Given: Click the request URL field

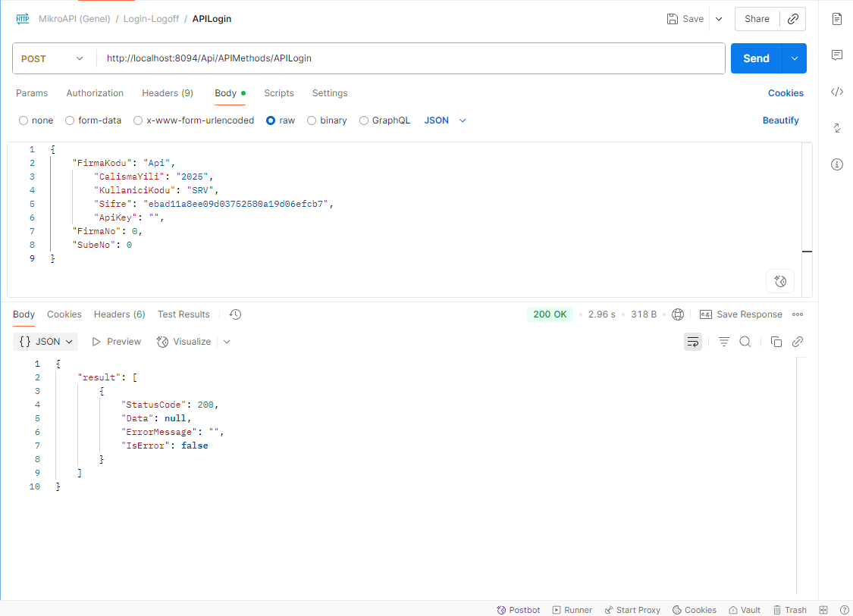Looking at the screenshot, I should [x=411, y=58].
